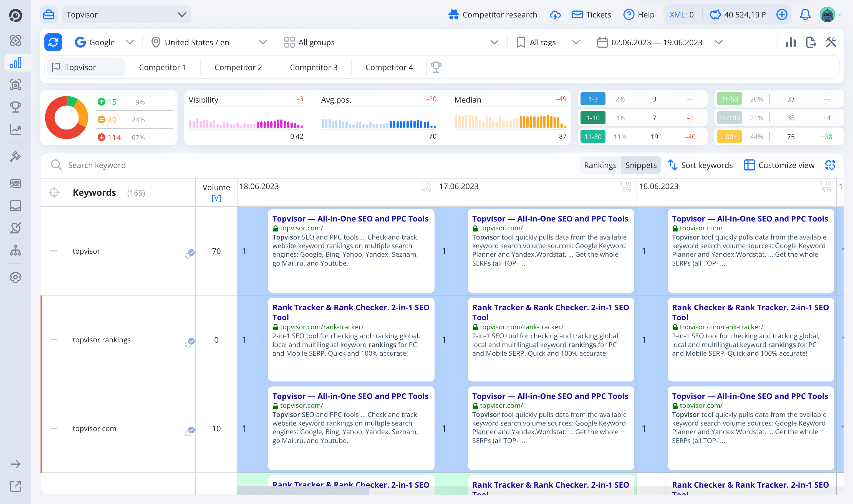Select the Competitor 2 tab
This screenshot has height=504, width=853.
pyautogui.click(x=238, y=67)
